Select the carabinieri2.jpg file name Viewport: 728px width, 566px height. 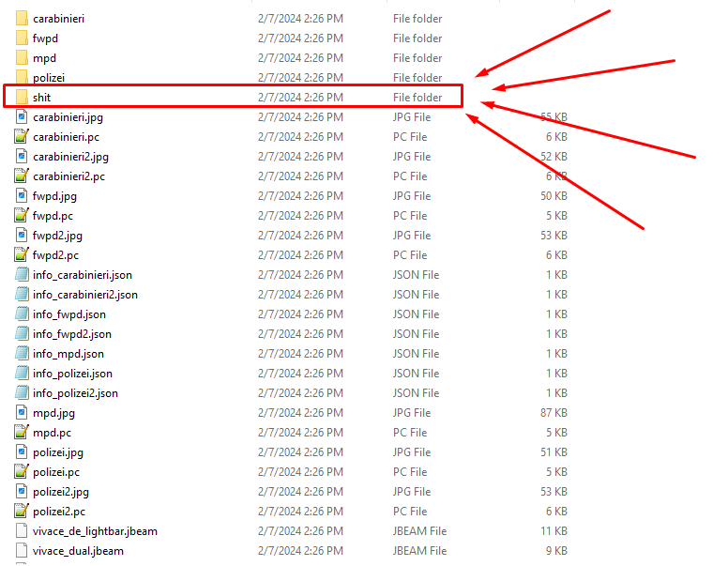tap(71, 157)
